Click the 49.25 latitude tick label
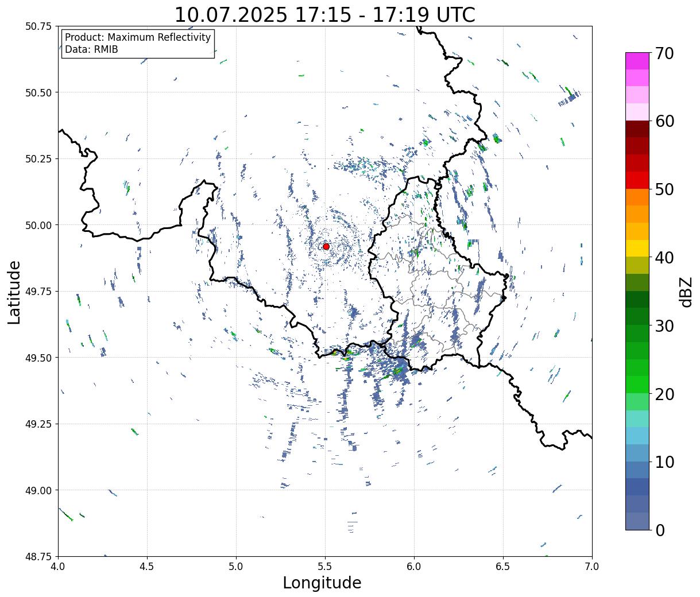The height and width of the screenshot is (597, 700). [38, 424]
